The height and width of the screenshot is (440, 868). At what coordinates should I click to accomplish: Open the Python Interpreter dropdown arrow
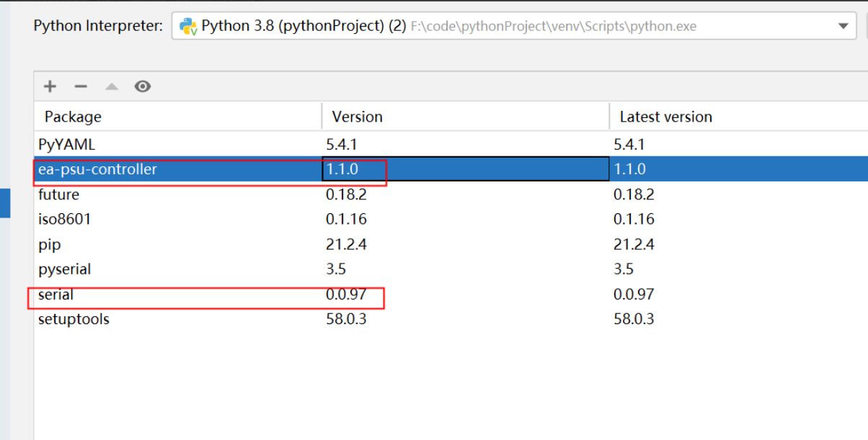[843, 27]
